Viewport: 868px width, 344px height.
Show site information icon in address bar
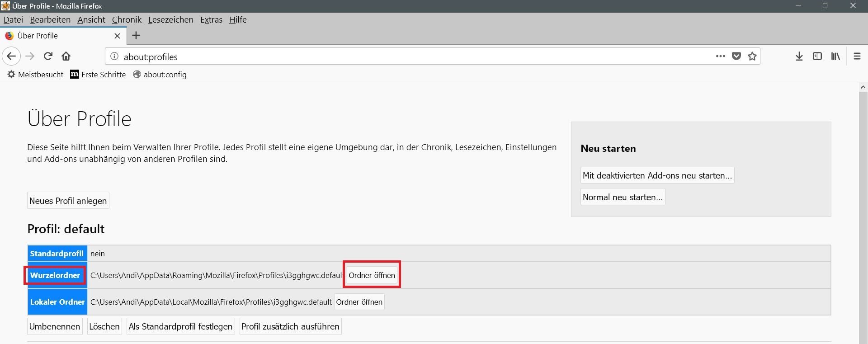(x=115, y=57)
